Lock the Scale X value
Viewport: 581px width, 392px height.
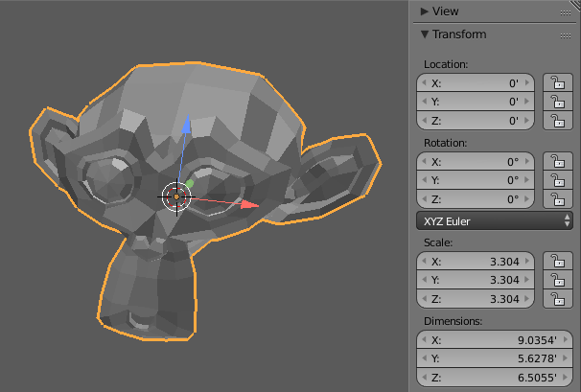point(558,261)
